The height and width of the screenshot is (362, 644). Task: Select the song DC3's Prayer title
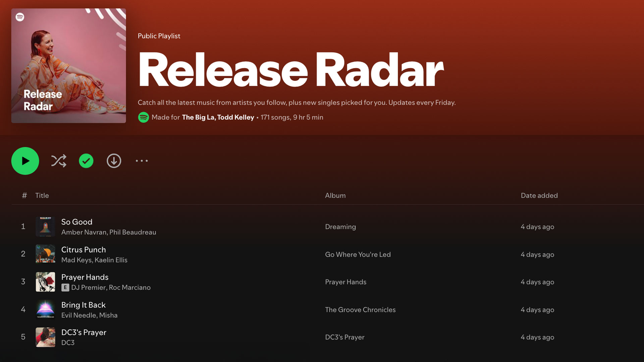coord(84,333)
